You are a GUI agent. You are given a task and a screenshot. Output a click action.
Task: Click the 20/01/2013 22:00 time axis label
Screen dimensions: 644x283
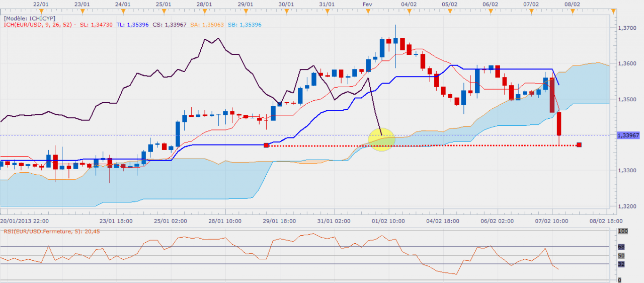pyautogui.click(x=24, y=221)
